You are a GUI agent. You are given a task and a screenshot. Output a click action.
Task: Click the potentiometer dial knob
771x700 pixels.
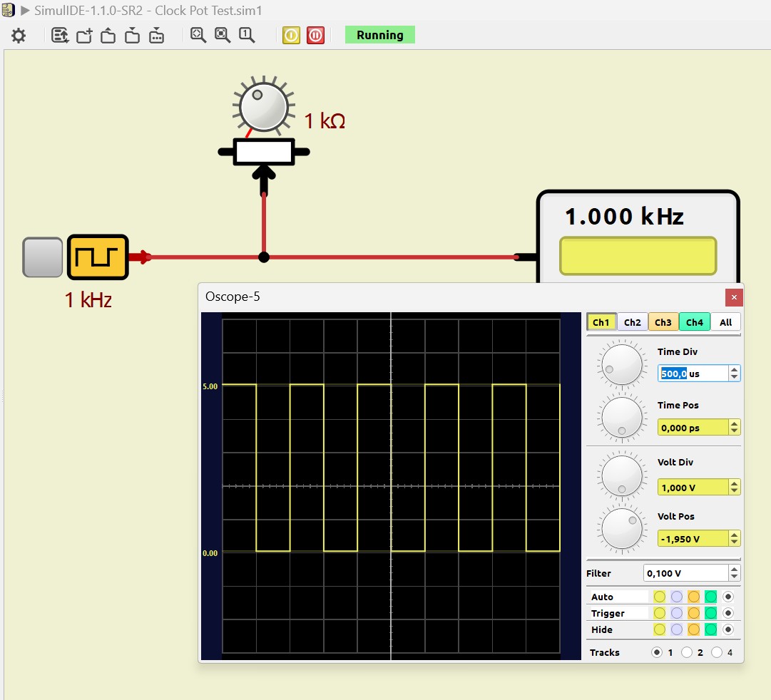click(263, 107)
